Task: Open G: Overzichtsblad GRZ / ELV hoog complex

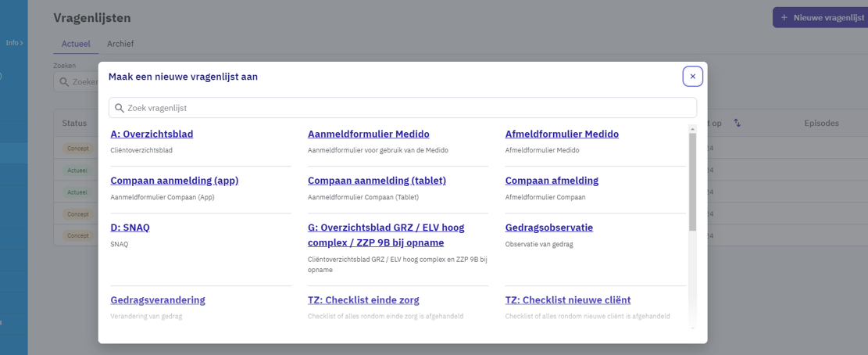Action: click(x=386, y=235)
